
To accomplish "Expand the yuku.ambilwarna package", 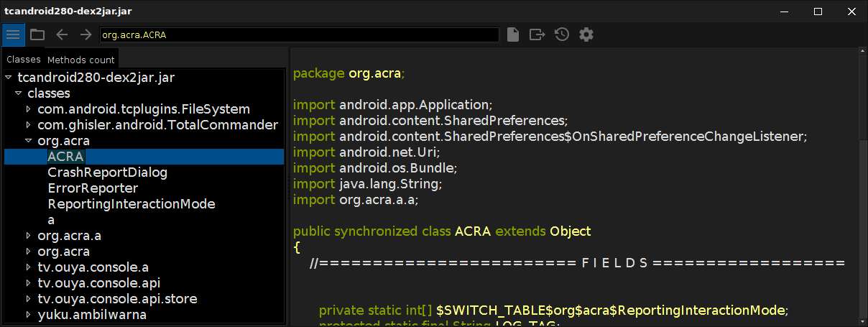I will (29, 314).
